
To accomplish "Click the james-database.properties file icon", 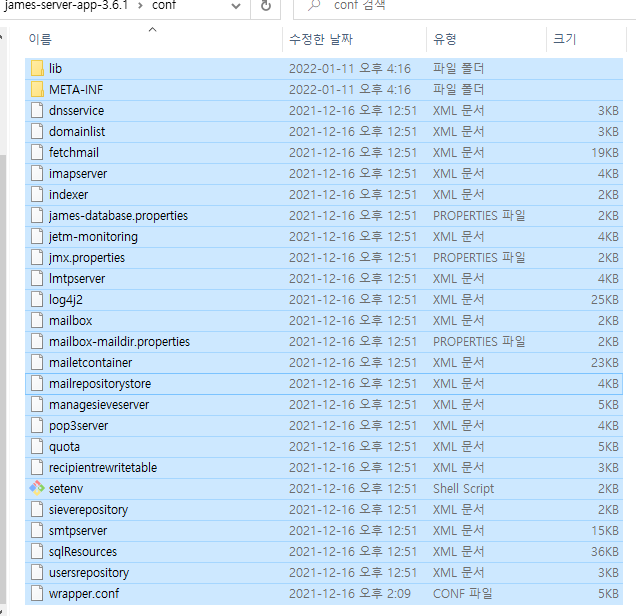I will click(x=37, y=216).
